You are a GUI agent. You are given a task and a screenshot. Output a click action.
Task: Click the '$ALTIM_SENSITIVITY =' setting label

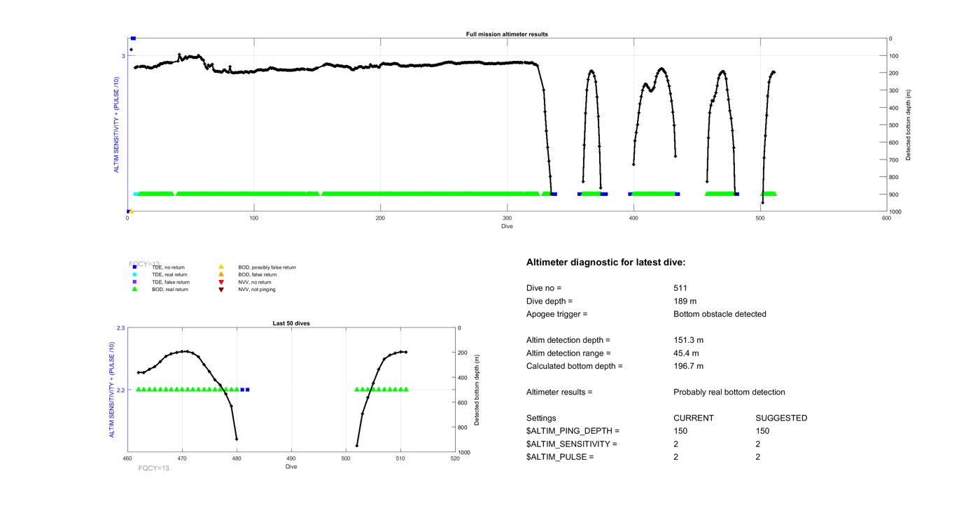pyautogui.click(x=572, y=444)
